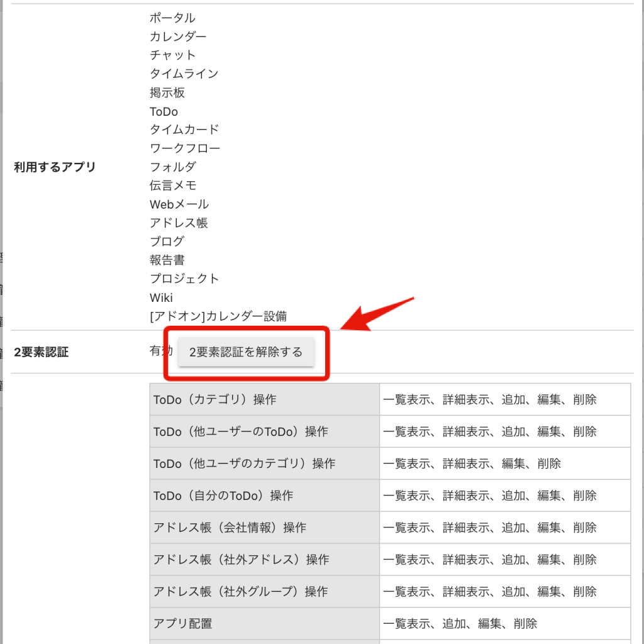Select ToDo under 利用するアプリ
Image resolution: width=644 pixels, height=644 pixels.
163,111
